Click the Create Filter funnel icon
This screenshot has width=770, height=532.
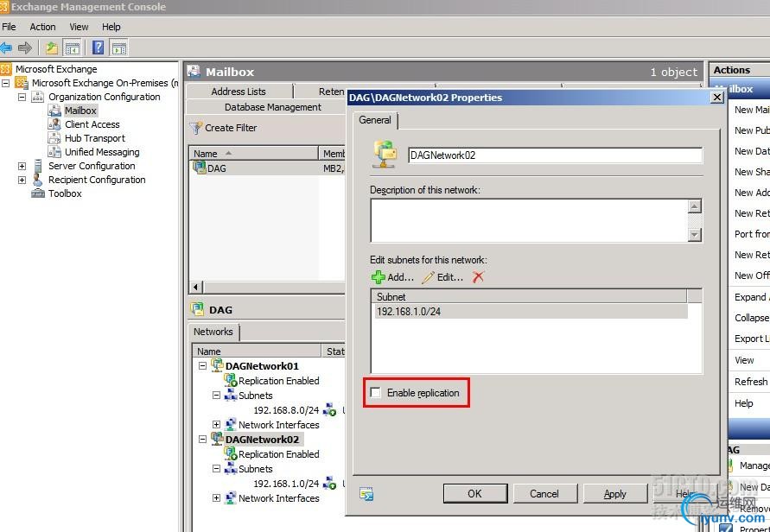196,128
